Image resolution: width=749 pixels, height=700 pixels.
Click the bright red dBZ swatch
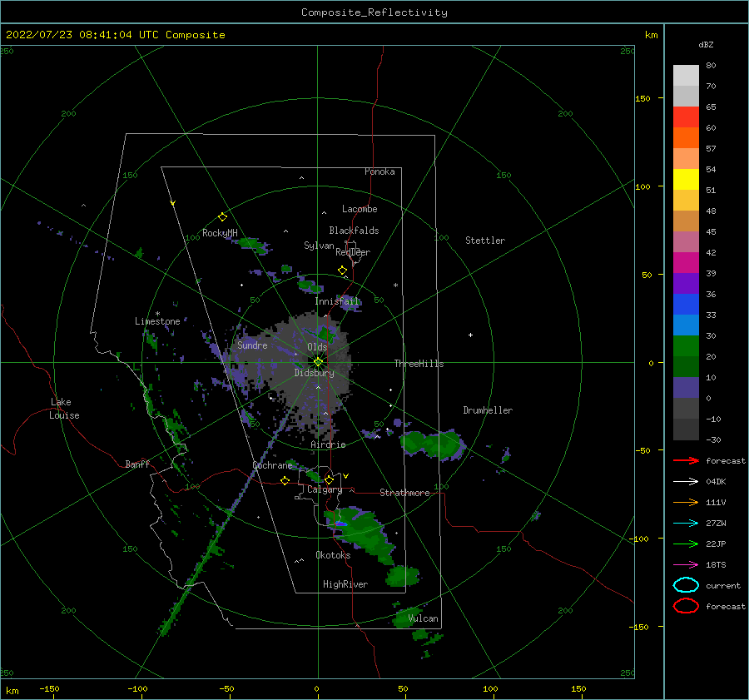(686, 117)
